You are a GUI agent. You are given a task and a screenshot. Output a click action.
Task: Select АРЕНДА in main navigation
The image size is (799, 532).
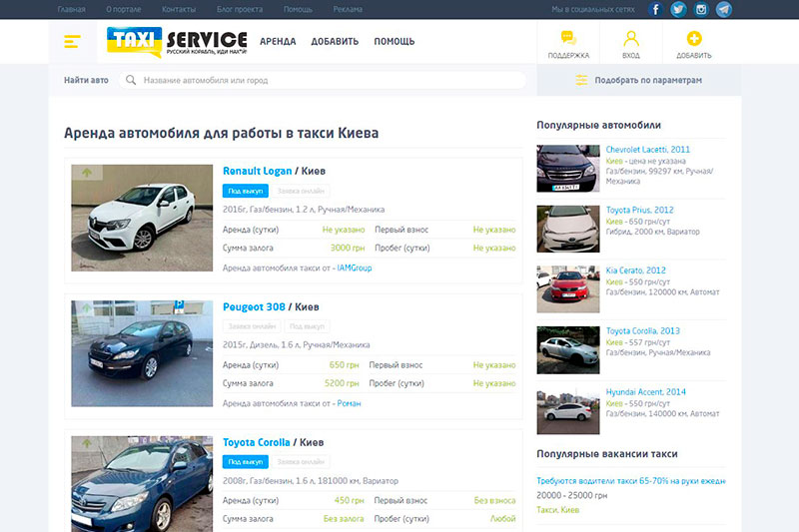[x=278, y=41]
